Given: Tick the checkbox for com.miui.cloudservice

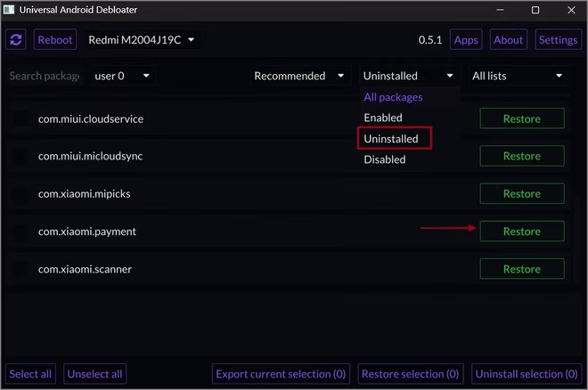Looking at the screenshot, I should pyautogui.click(x=20, y=118).
